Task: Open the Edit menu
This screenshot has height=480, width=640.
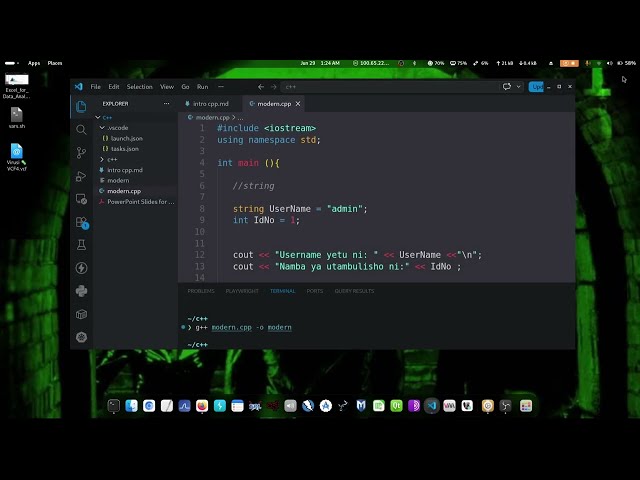Action: tap(113, 87)
